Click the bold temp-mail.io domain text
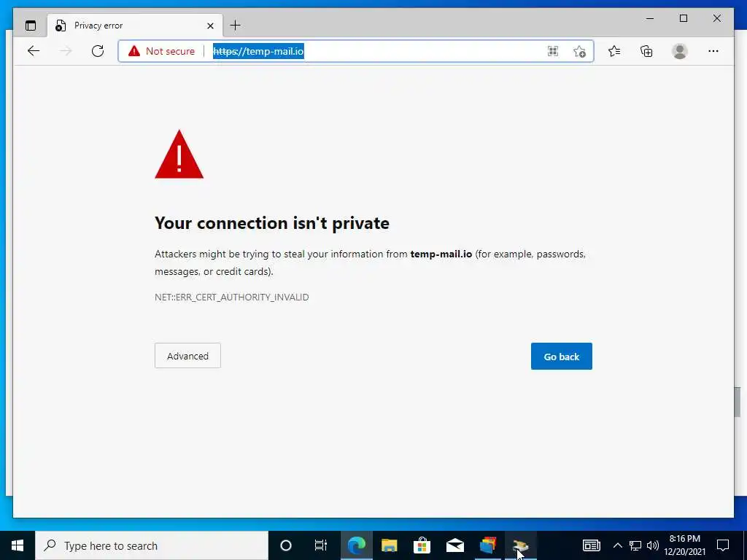The width and height of the screenshot is (747, 560). [441, 254]
